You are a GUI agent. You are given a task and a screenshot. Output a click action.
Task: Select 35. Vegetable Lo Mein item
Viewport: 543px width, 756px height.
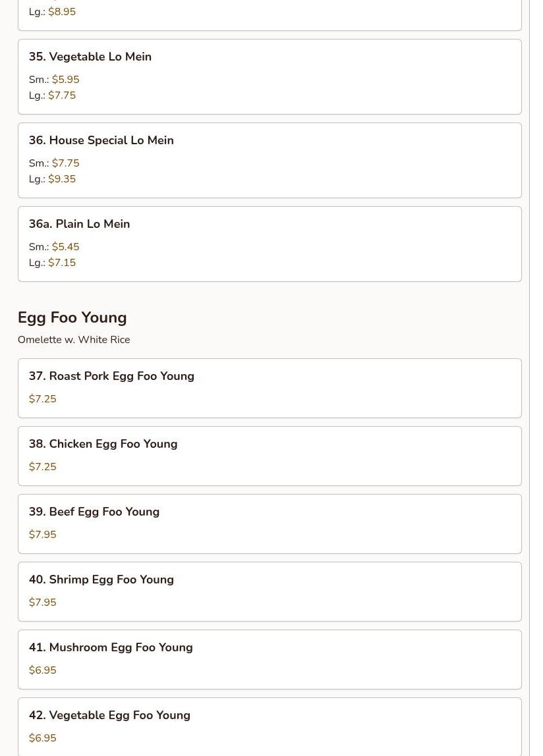[x=270, y=76]
